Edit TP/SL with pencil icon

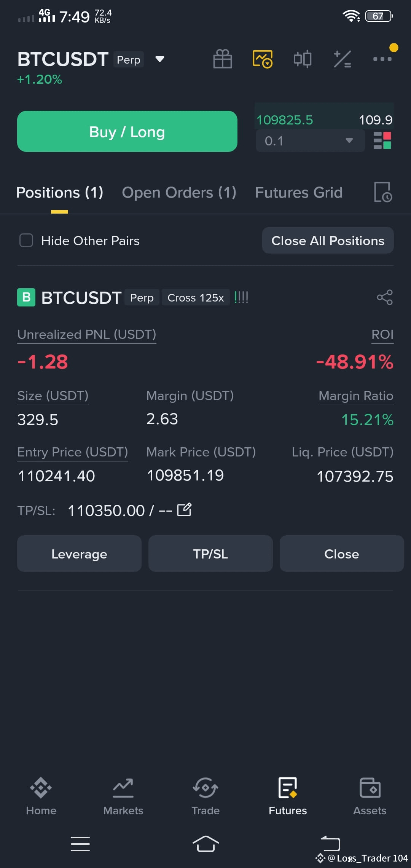coord(185,509)
